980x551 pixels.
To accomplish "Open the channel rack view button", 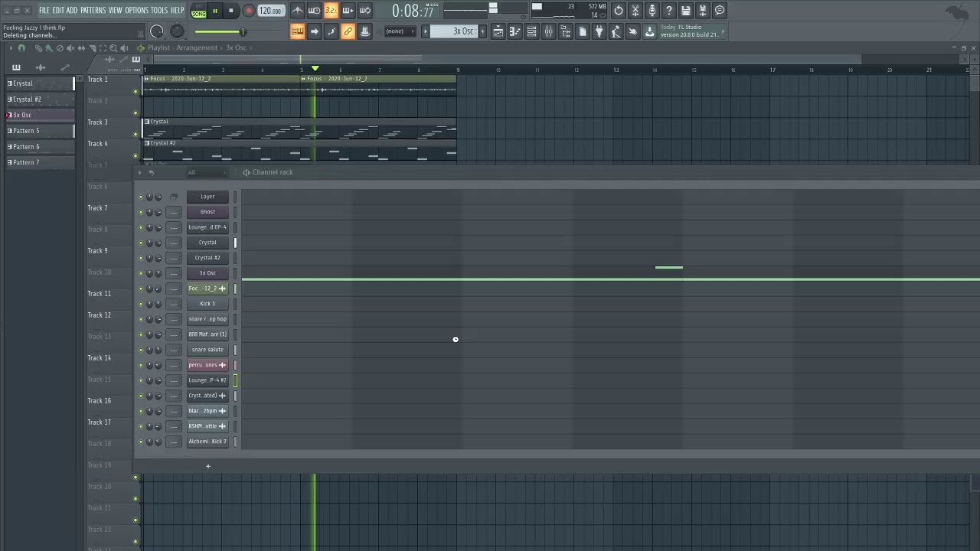I will point(531,31).
